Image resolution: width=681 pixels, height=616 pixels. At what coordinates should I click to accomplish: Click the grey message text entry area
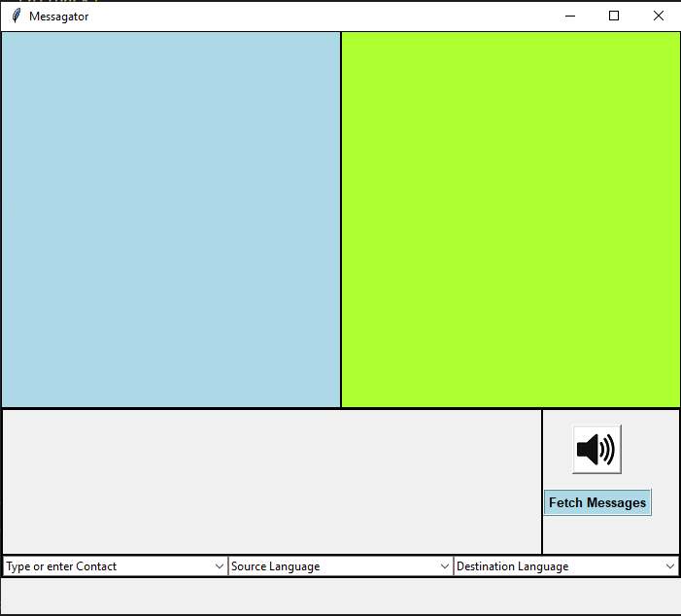pos(272,482)
